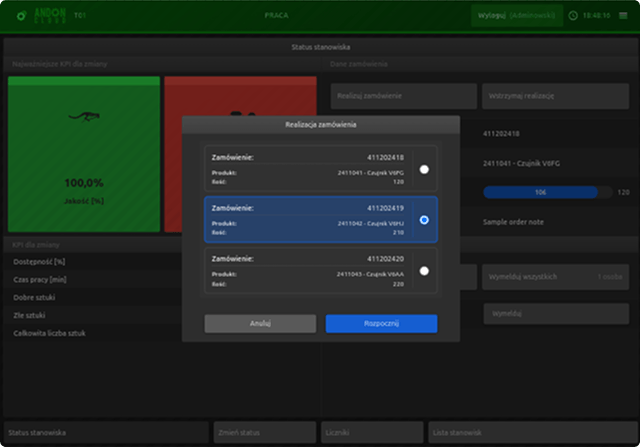This screenshot has width=640, height=447.
Task: Select radio button for order 411202418
Action: (x=424, y=169)
